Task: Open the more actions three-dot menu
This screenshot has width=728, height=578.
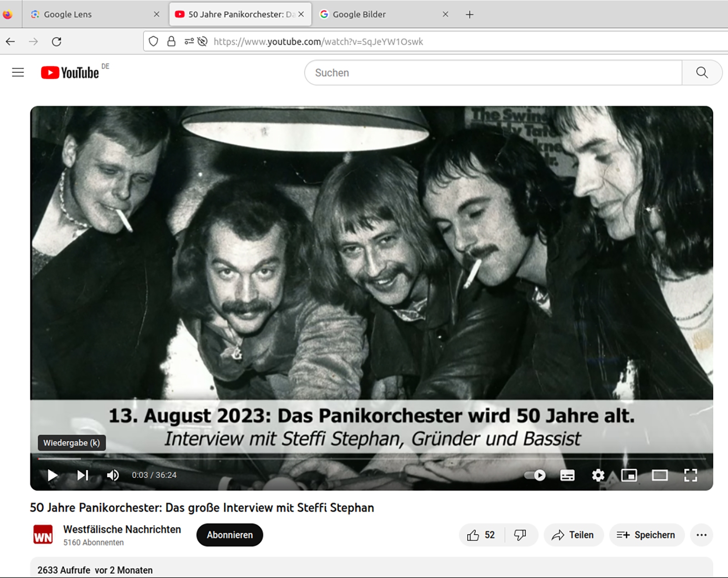Action: coord(701,535)
